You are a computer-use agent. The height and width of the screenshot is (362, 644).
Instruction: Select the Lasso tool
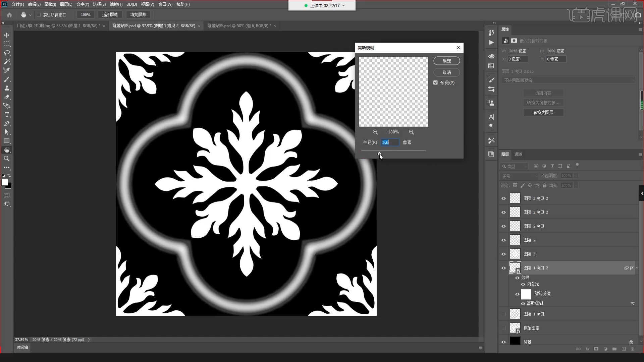7,53
